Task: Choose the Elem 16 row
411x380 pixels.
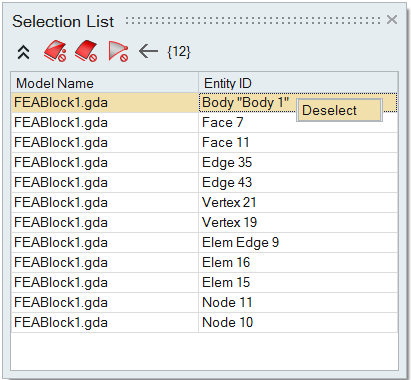Action: tap(204, 263)
